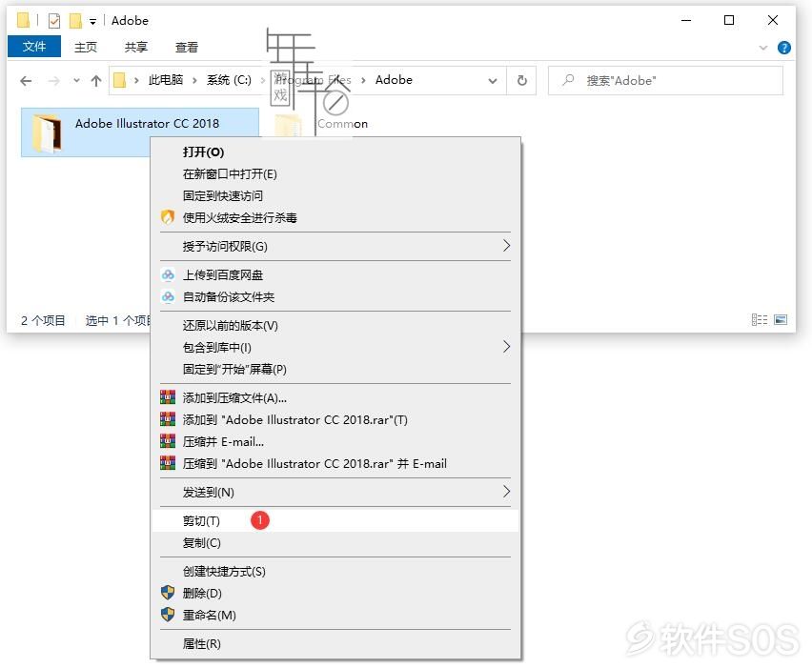Expand the 授予访问权限(G) submenu
Image resolution: width=812 pixels, height=668 pixels.
(335, 247)
